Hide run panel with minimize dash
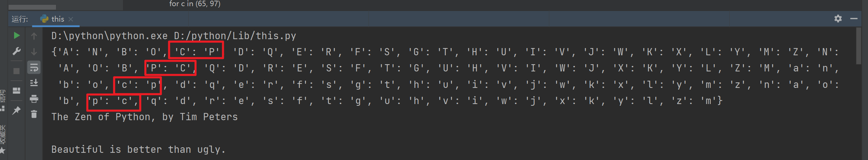868x160 pixels. [854, 19]
